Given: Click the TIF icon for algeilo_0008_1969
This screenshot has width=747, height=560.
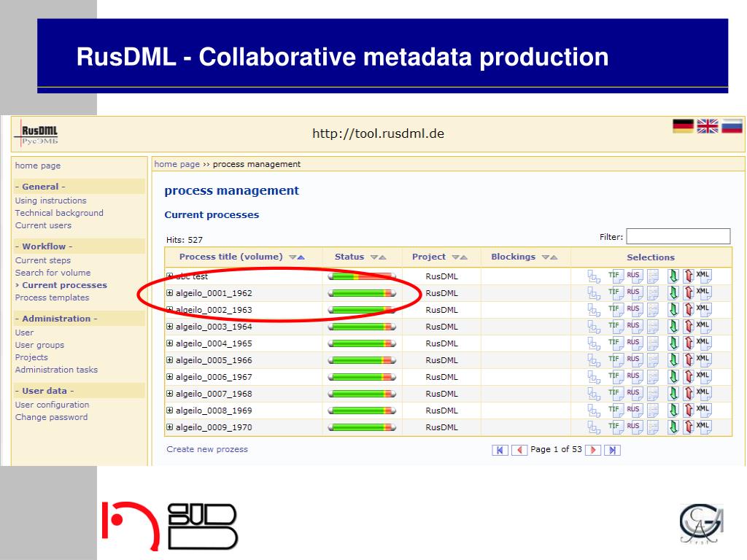Looking at the screenshot, I should coord(615,411).
